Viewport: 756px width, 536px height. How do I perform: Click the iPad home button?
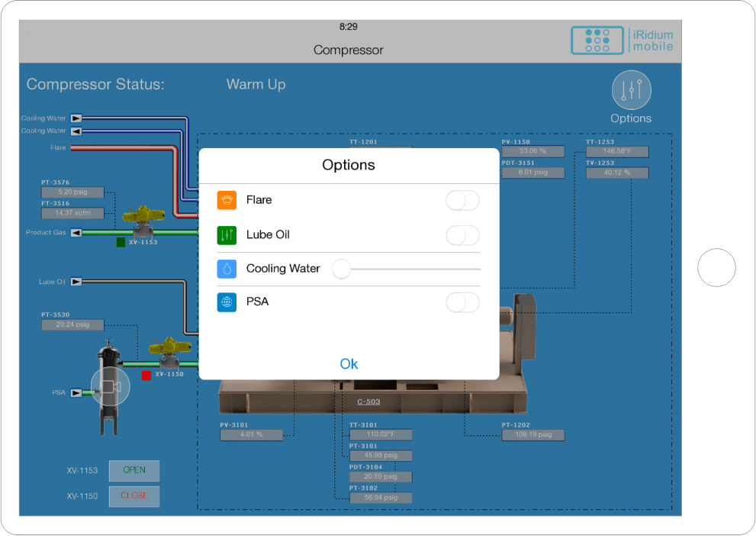[x=716, y=267]
